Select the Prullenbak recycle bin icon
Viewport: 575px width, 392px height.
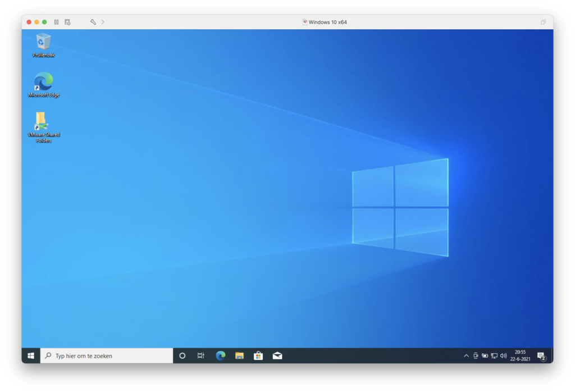click(43, 45)
